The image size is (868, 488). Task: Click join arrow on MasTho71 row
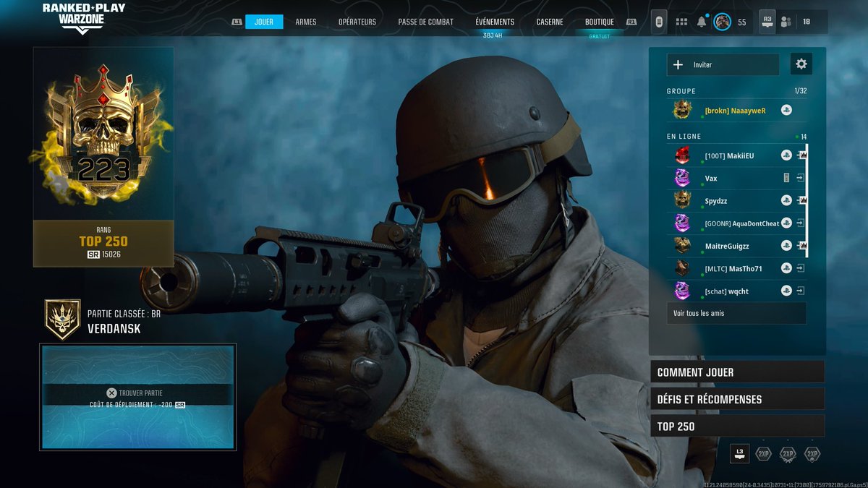click(x=801, y=268)
